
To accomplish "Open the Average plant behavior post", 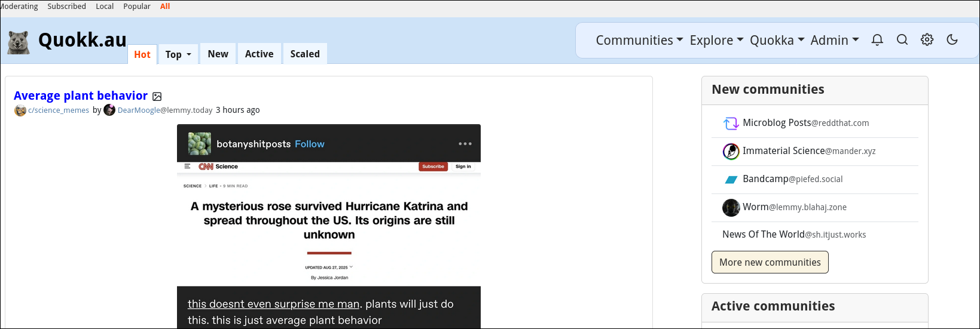I will tap(81, 96).
